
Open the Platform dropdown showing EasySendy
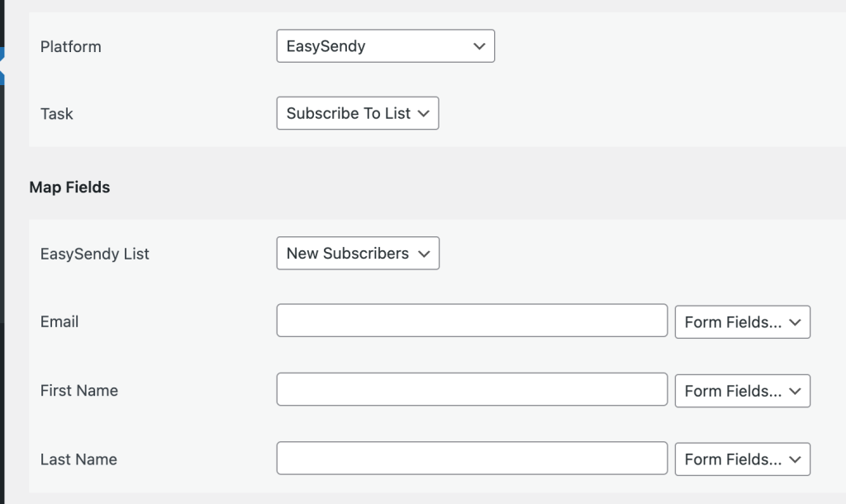tap(385, 46)
